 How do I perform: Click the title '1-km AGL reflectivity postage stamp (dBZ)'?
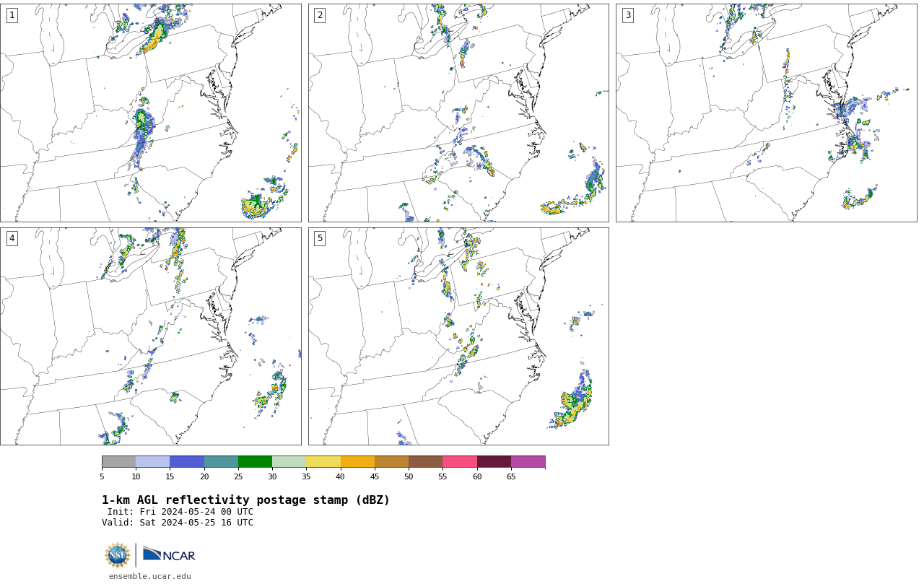pyautogui.click(x=245, y=500)
